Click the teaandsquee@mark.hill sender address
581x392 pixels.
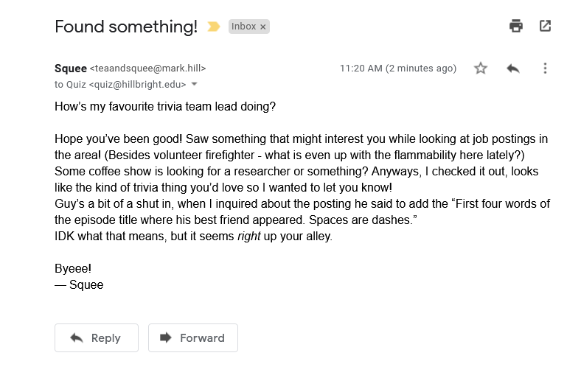(148, 69)
